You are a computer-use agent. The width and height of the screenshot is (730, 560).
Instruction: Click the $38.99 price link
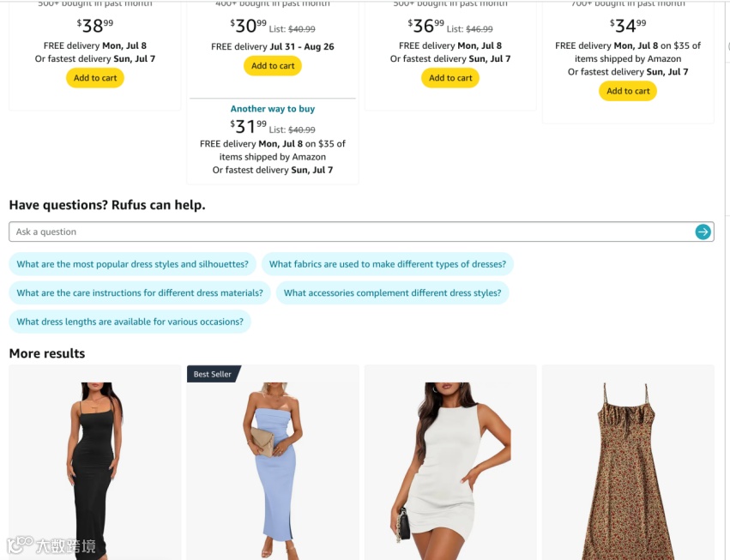[x=95, y=26]
